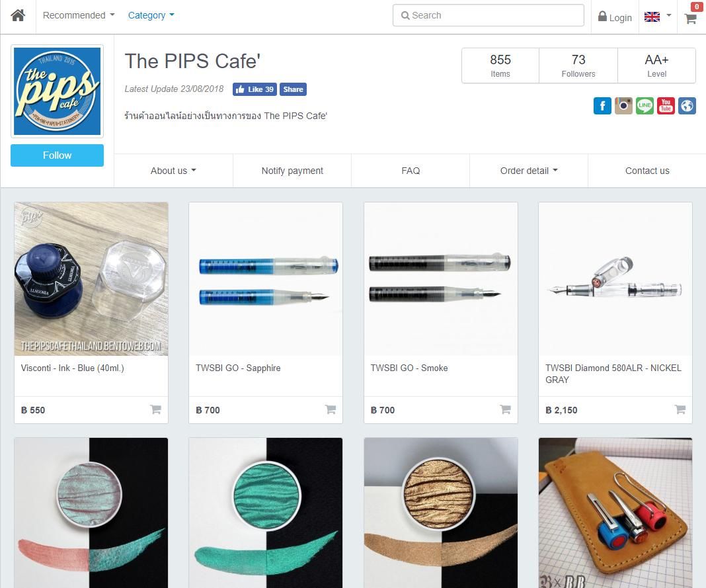The height and width of the screenshot is (588, 706).
Task: Expand the Recommended dropdown
Action: [79, 15]
